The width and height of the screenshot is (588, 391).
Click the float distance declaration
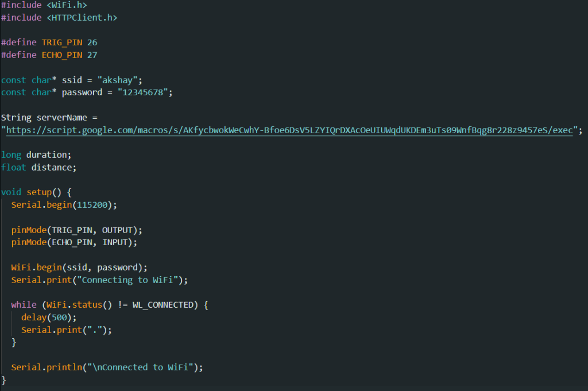pos(39,168)
